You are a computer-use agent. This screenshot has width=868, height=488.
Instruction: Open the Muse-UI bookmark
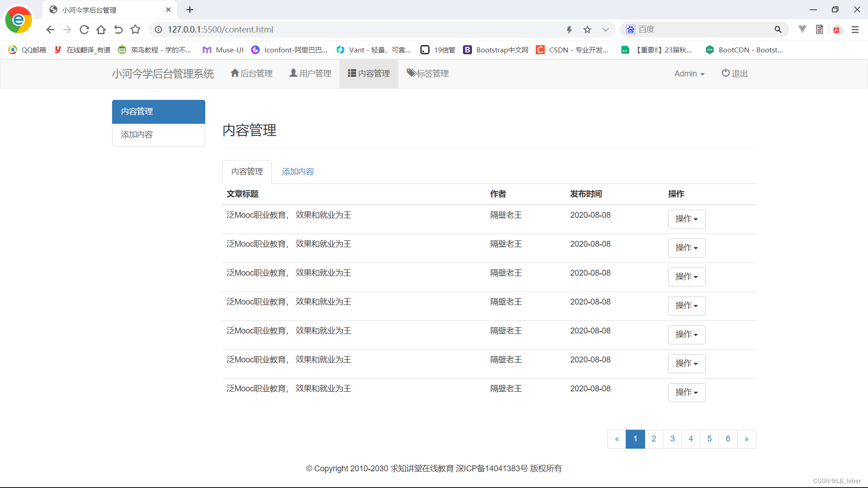tap(223, 50)
